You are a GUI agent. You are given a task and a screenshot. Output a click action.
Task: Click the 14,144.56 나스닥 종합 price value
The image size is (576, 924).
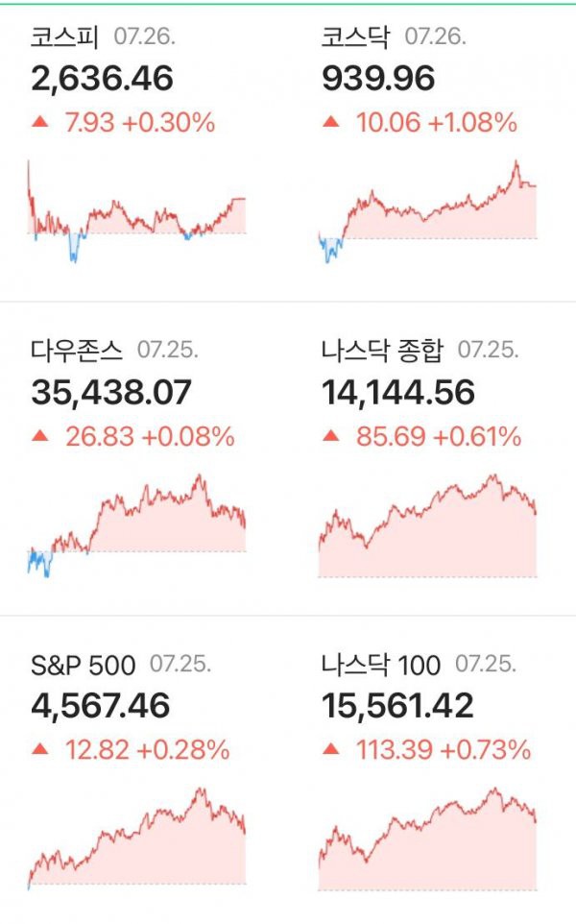398,393
